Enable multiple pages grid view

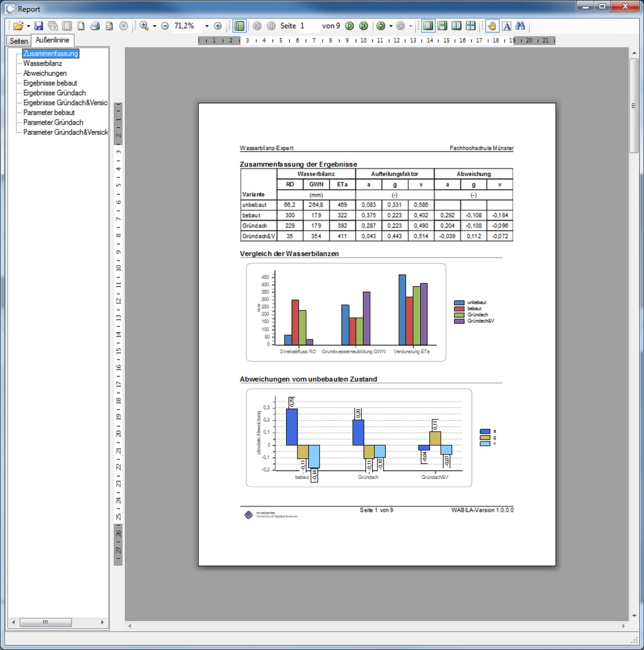[x=471, y=26]
